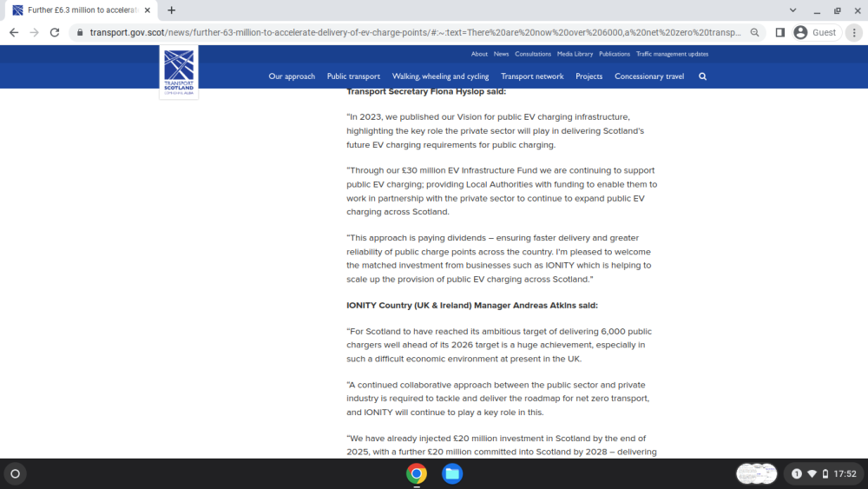Select the 'Further £6.3 million' browser tab
Viewport: 868px width, 489px height.
[81, 10]
